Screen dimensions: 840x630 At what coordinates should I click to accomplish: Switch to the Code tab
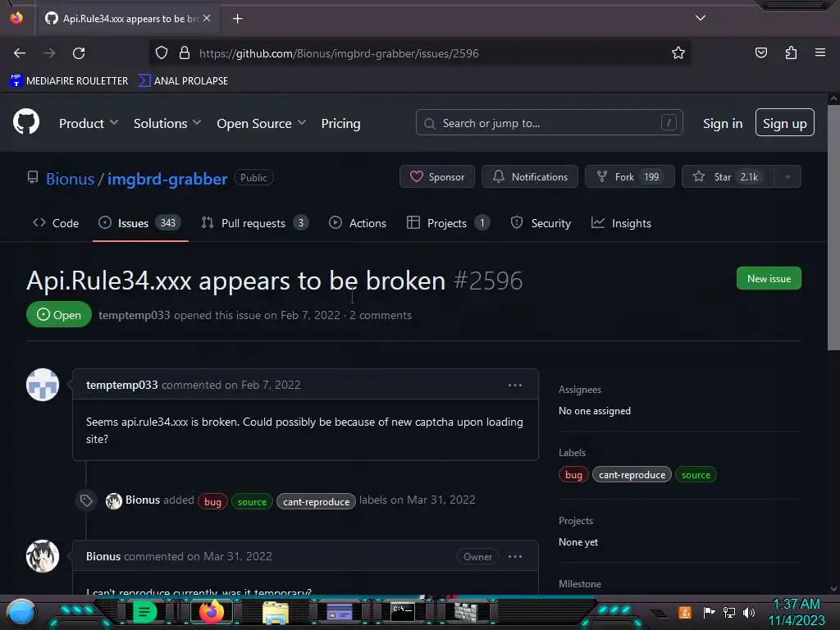(x=56, y=223)
